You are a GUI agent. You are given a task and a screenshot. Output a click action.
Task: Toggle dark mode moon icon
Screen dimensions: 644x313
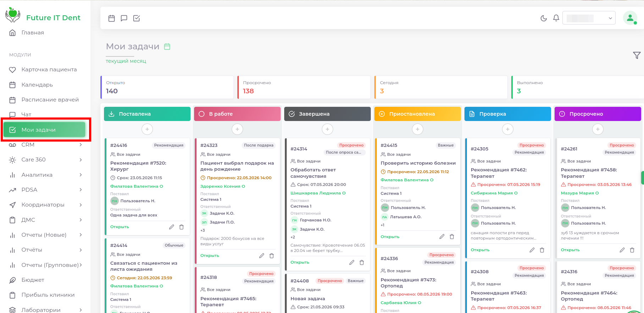tap(544, 18)
